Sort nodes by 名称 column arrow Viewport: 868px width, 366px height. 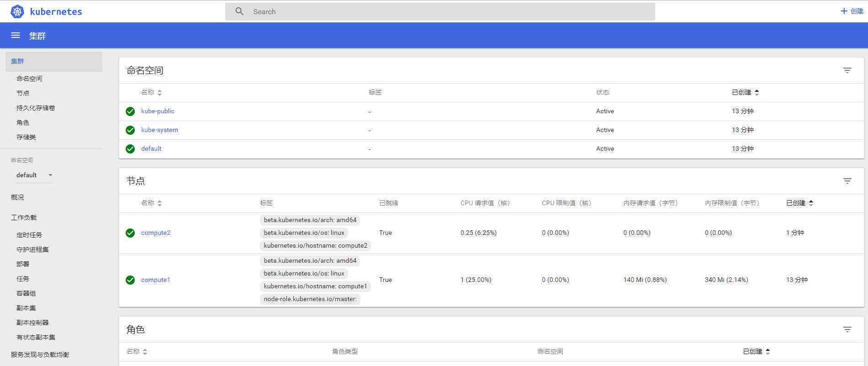click(x=159, y=203)
